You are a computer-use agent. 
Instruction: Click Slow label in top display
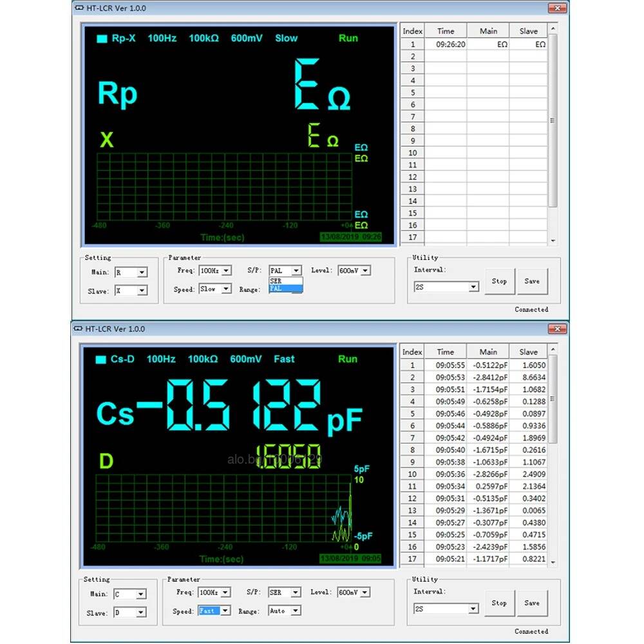click(x=287, y=38)
